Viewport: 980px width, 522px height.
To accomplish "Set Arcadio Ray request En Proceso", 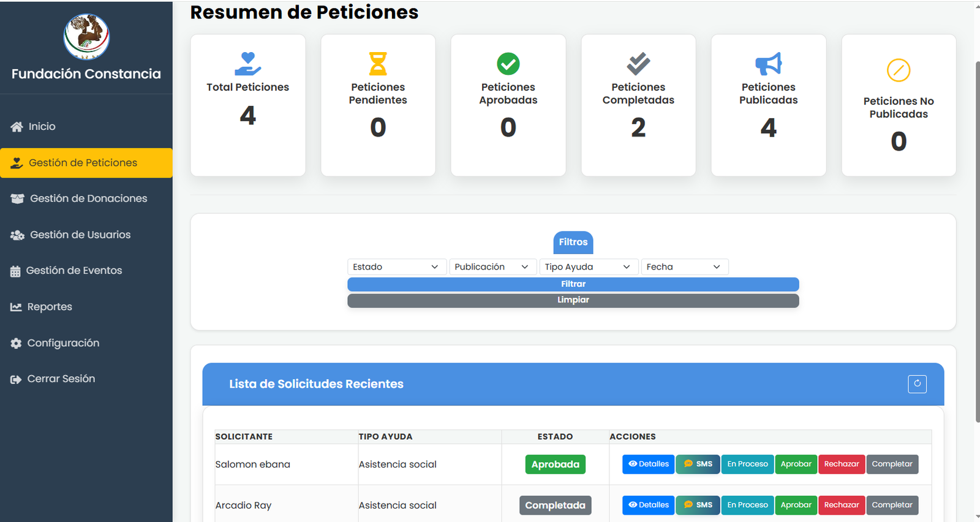I will (x=747, y=505).
